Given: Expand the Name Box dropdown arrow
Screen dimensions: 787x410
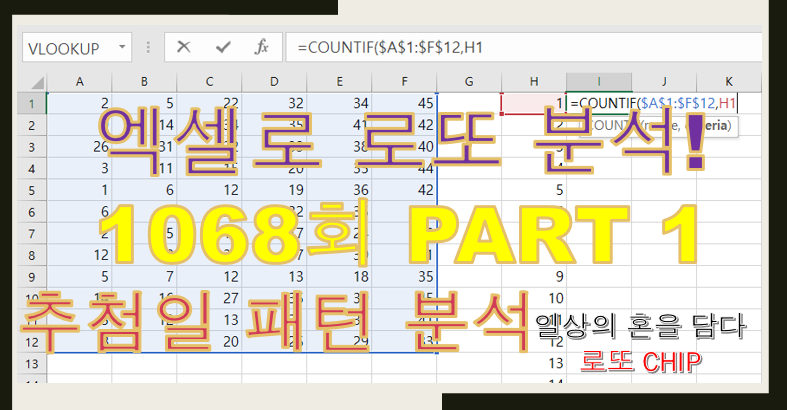Looking at the screenshot, I should click(x=122, y=47).
